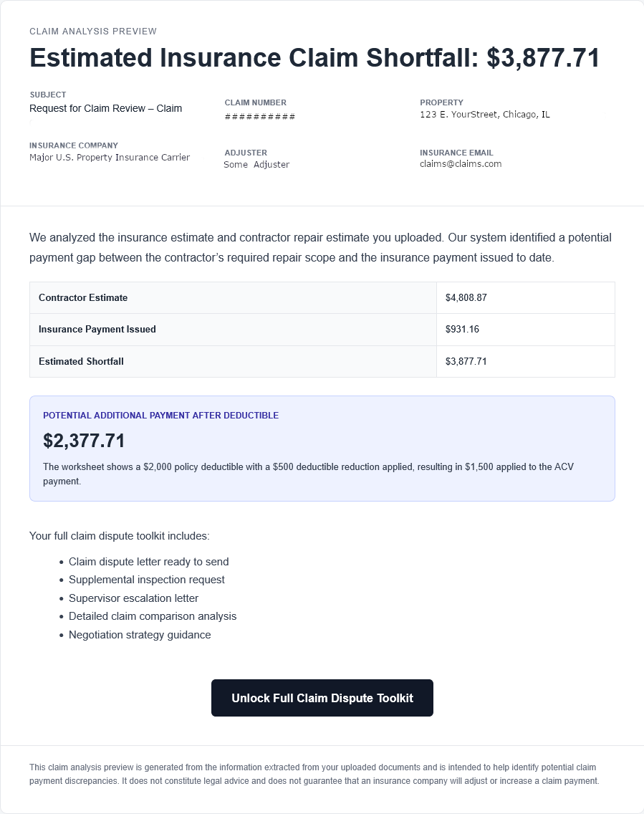The width and height of the screenshot is (644, 814).
Task: Click the Potential Additional Payment After Deductible label
Action: coord(160,416)
